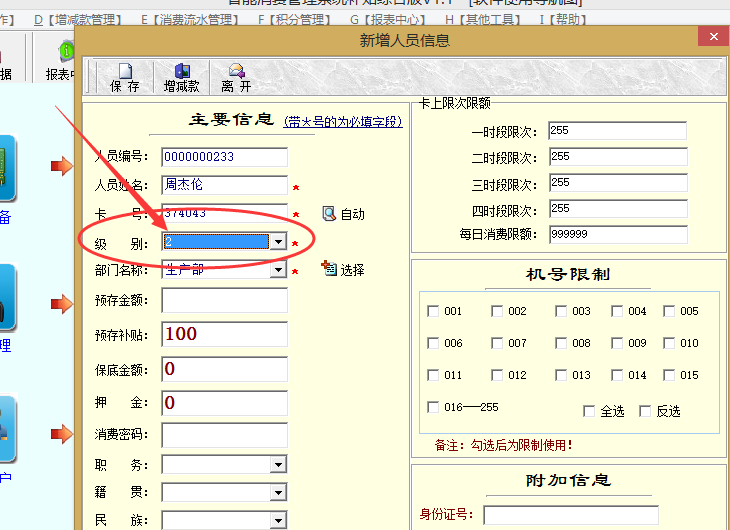Click the 预存补贴 field showing 100

pyautogui.click(x=224, y=334)
